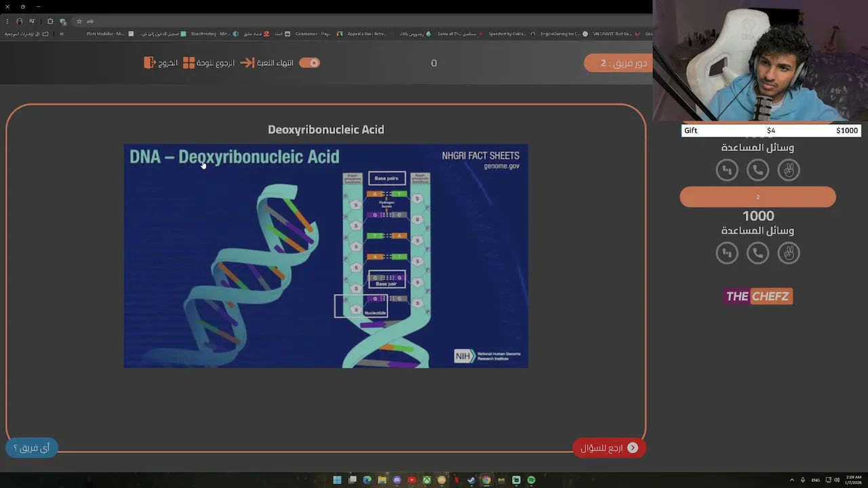
Task: Use the team 2 swap arrows lifeline icon
Action: (727, 253)
